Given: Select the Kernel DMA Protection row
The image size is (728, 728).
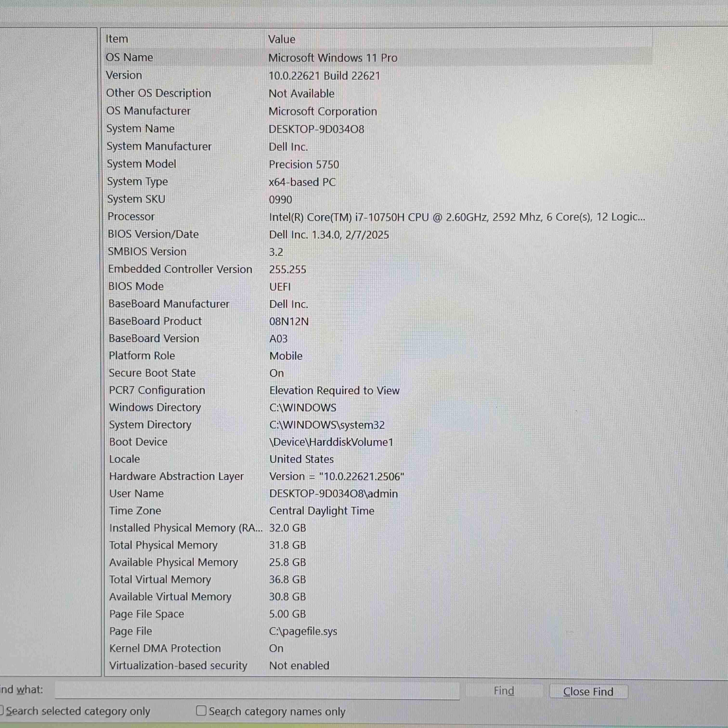Looking at the screenshot, I should (165, 648).
